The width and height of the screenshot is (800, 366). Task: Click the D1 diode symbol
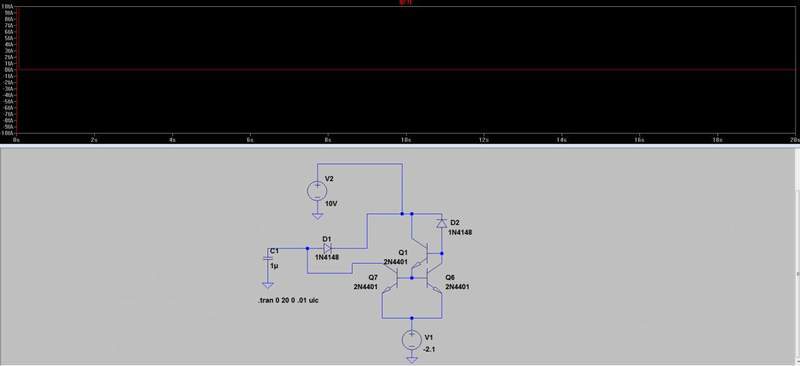coord(328,248)
